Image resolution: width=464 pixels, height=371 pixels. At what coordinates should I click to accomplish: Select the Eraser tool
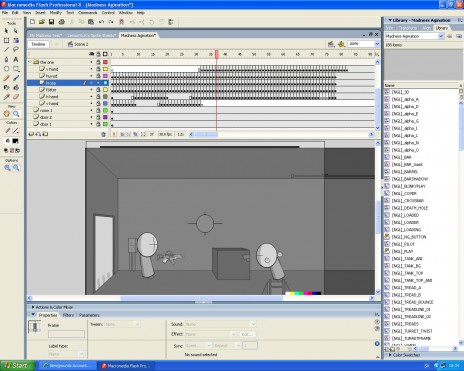[x=16, y=97]
